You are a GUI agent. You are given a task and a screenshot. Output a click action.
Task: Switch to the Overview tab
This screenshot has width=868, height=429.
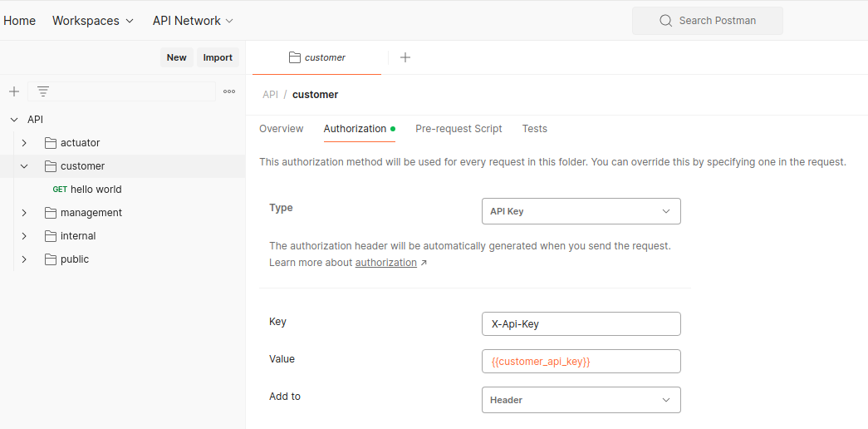[282, 129]
